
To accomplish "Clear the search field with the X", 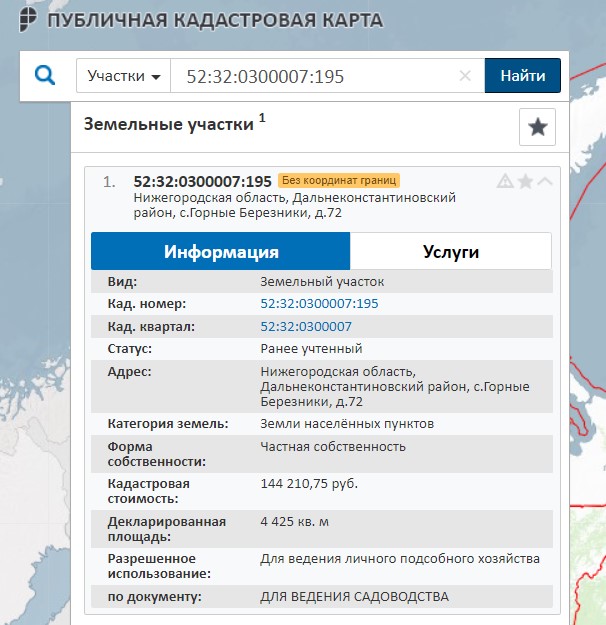I will click(465, 76).
